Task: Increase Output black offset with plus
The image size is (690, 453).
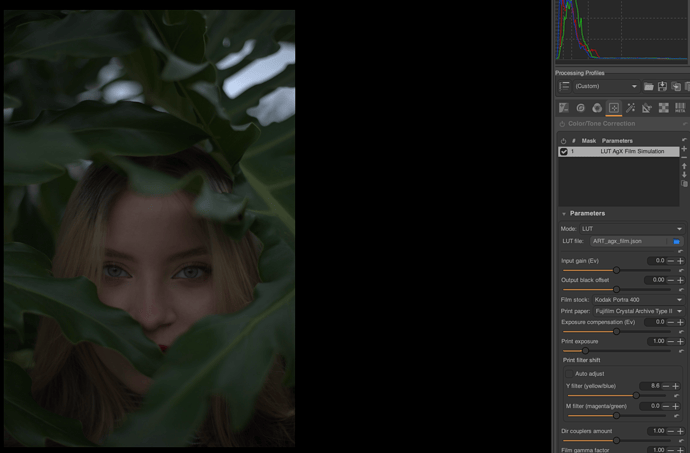Action: click(680, 280)
